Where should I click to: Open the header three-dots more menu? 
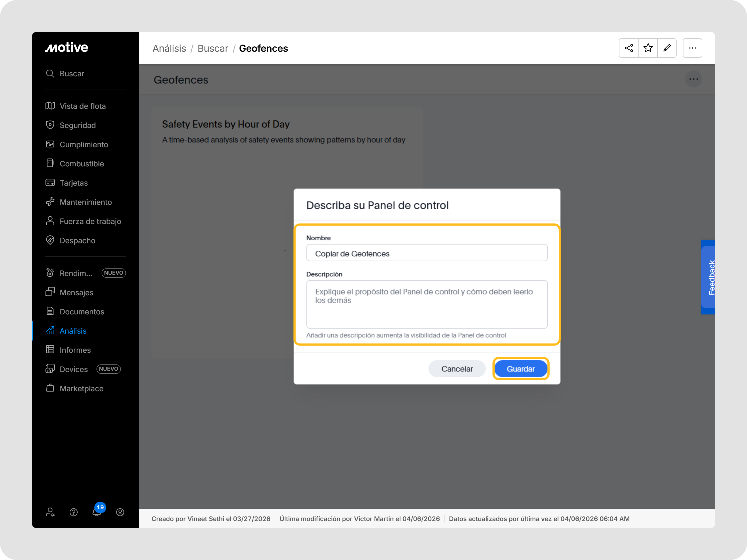[x=692, y=48]
